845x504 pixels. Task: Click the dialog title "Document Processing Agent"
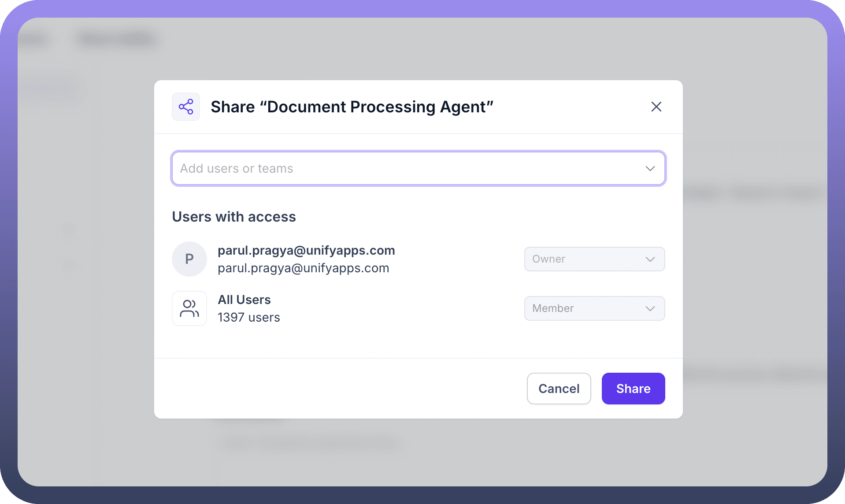(352, 107)
